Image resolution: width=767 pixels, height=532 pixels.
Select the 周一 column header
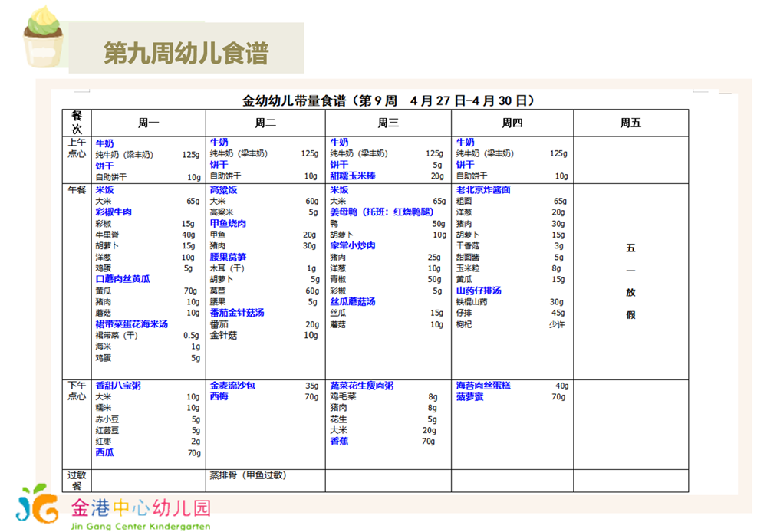[148, 123]
